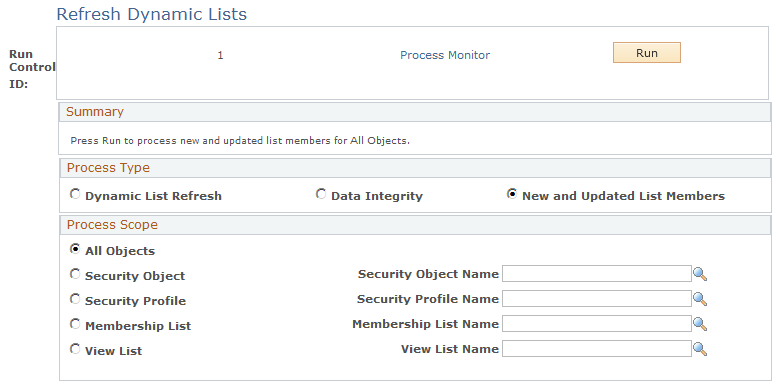The width and height of the screenshot is (778, 387).
Task: Focus the Membership List Name field
Action: (x=596, y=323)
